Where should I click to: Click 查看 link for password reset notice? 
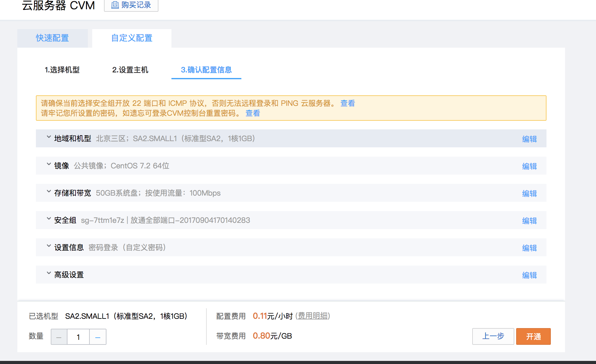click(253, 113)
